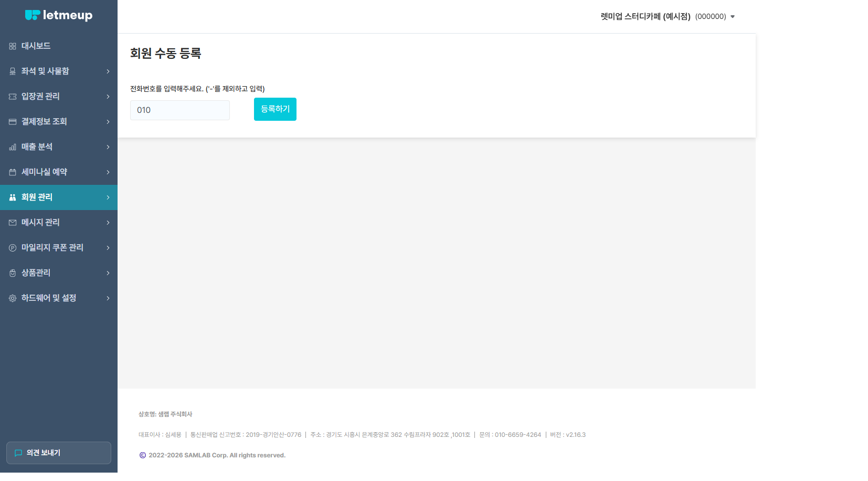Click the 문의 : 010-6659-4264 text

point(510,435)
